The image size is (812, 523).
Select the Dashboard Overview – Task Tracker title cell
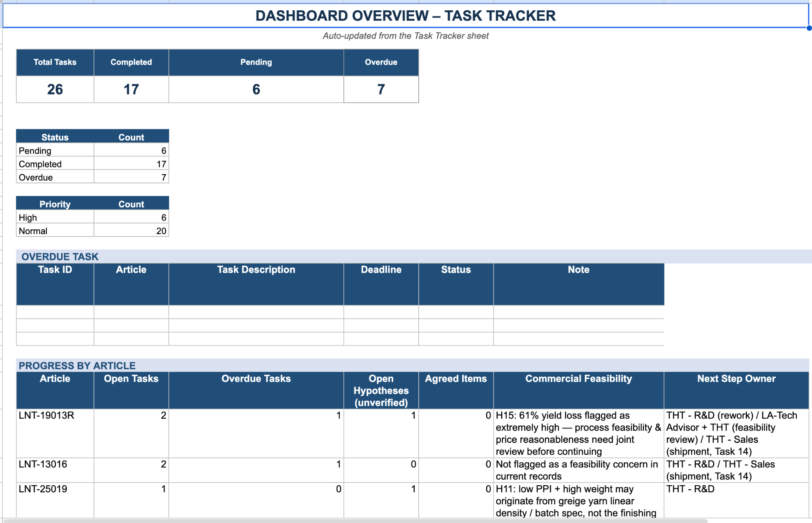tap(405, 16)
